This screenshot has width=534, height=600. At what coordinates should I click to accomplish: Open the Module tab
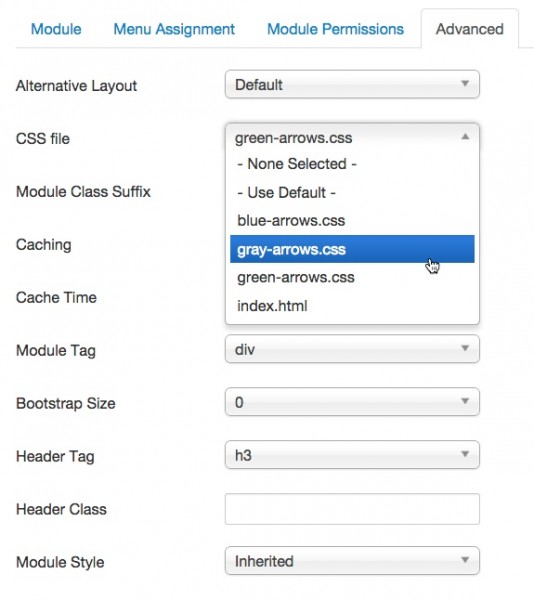point(56,29)
